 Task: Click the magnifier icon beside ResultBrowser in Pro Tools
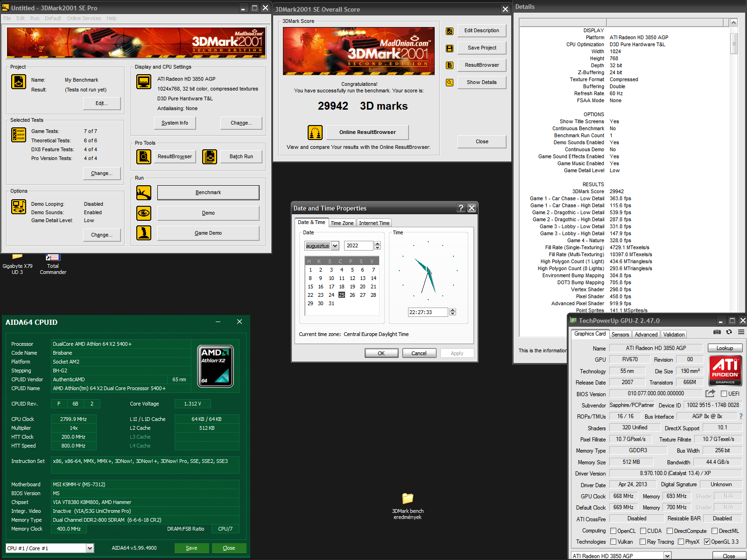pyautogui.click(x=144, y=157)
